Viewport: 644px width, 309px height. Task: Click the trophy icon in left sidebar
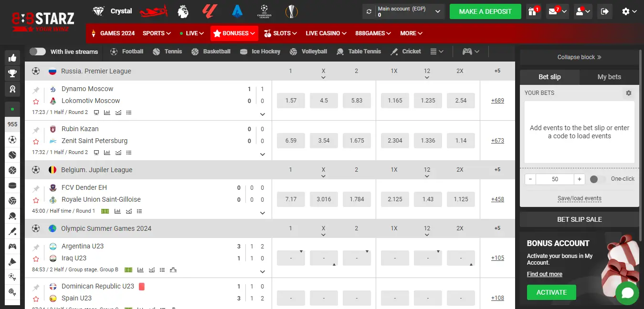(x=12, y=73)
